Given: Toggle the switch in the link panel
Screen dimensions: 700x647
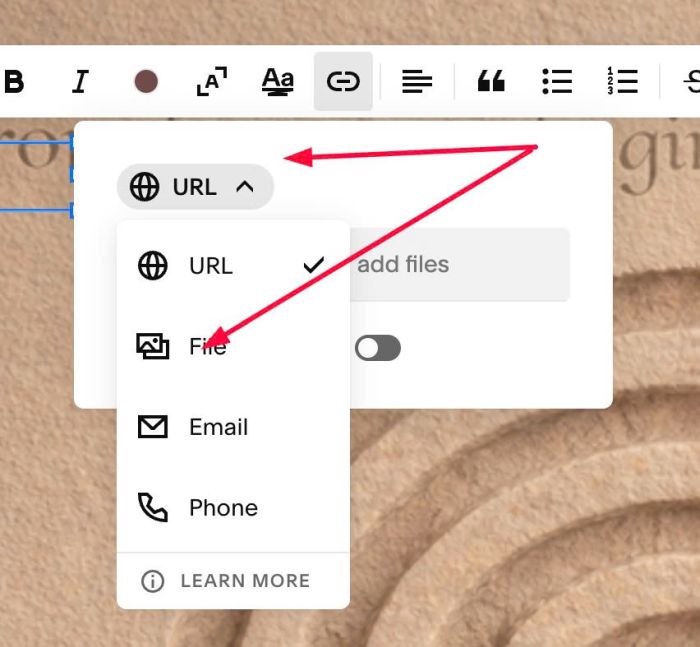Looking at the screenshot, I should [378, 348].
